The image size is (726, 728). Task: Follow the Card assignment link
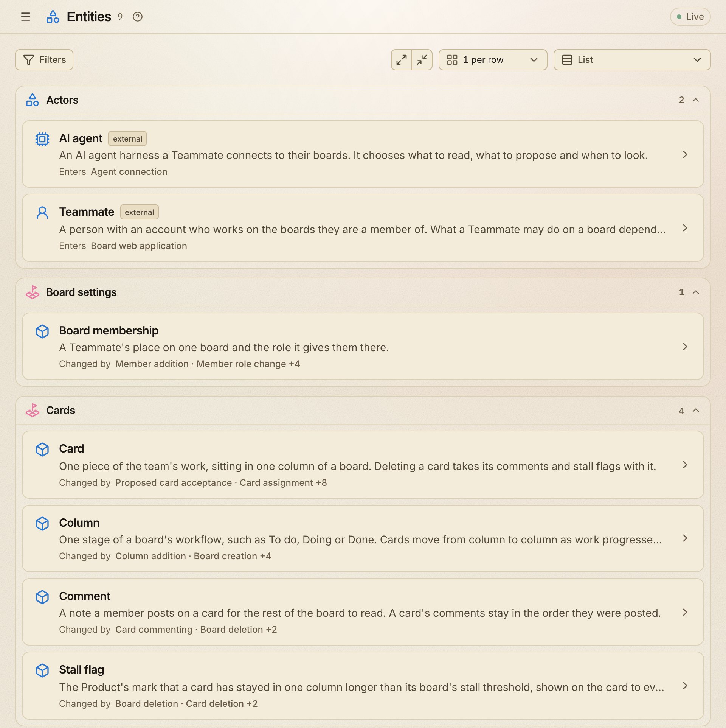click(276, 483)
